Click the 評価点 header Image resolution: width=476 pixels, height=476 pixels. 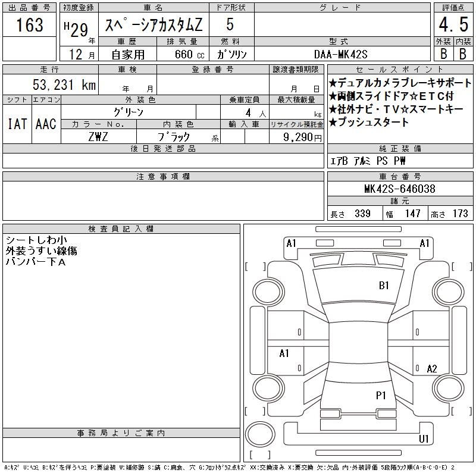coord(453,8)
